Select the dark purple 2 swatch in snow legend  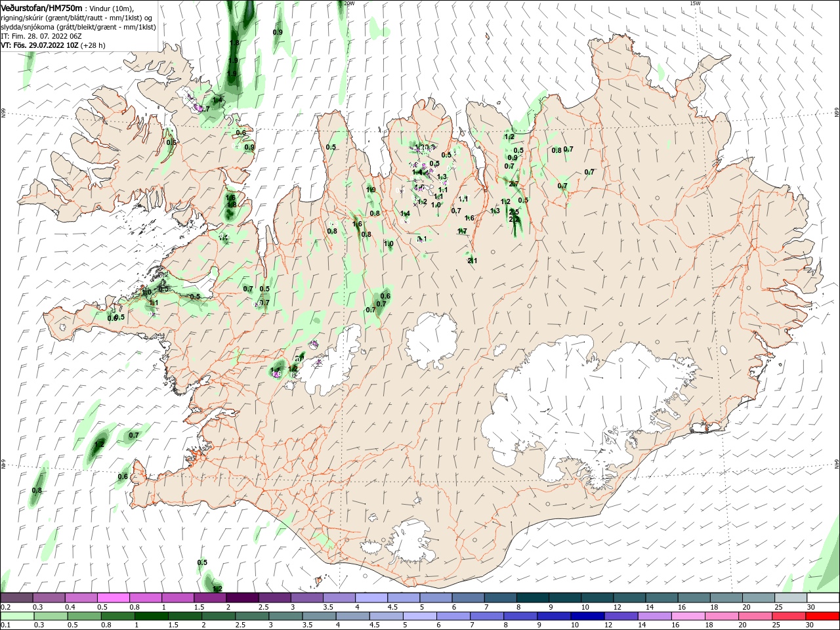click(x=241, y=598)
